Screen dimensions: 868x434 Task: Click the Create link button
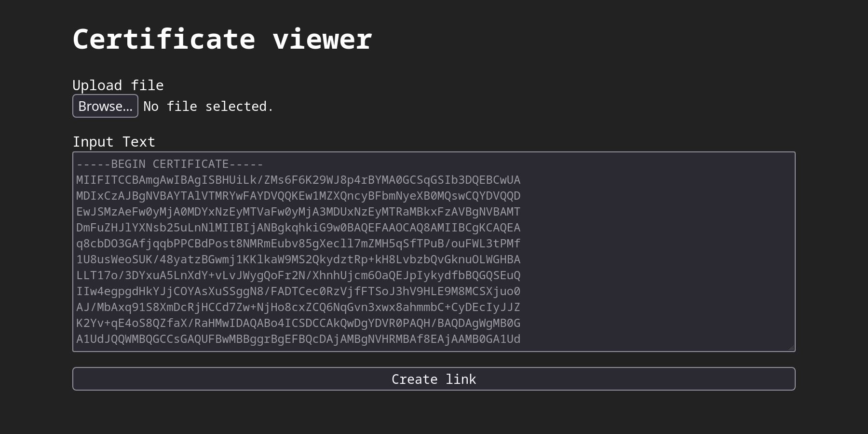(x=434, y=379)
